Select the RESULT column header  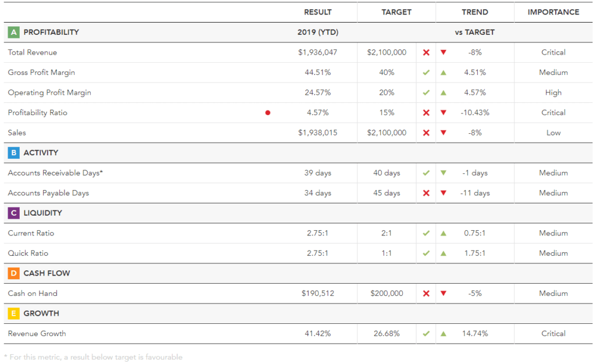click(318, 12)
